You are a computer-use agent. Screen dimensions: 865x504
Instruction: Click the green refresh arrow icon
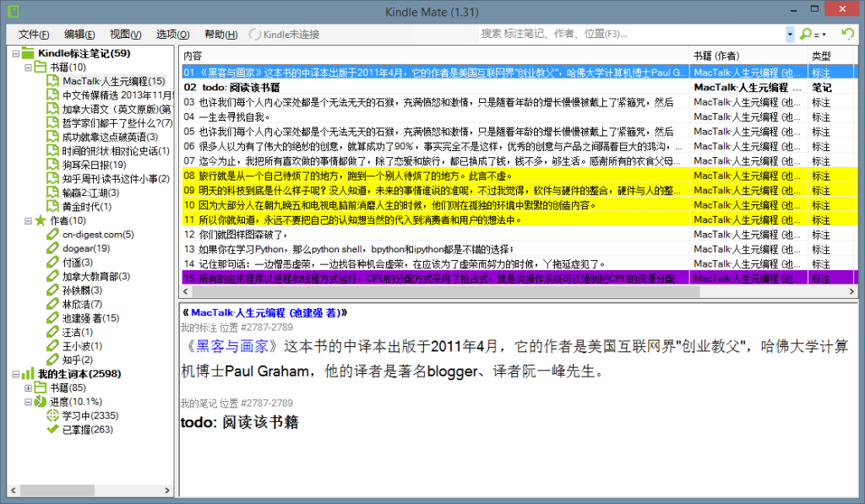(847, 34)
